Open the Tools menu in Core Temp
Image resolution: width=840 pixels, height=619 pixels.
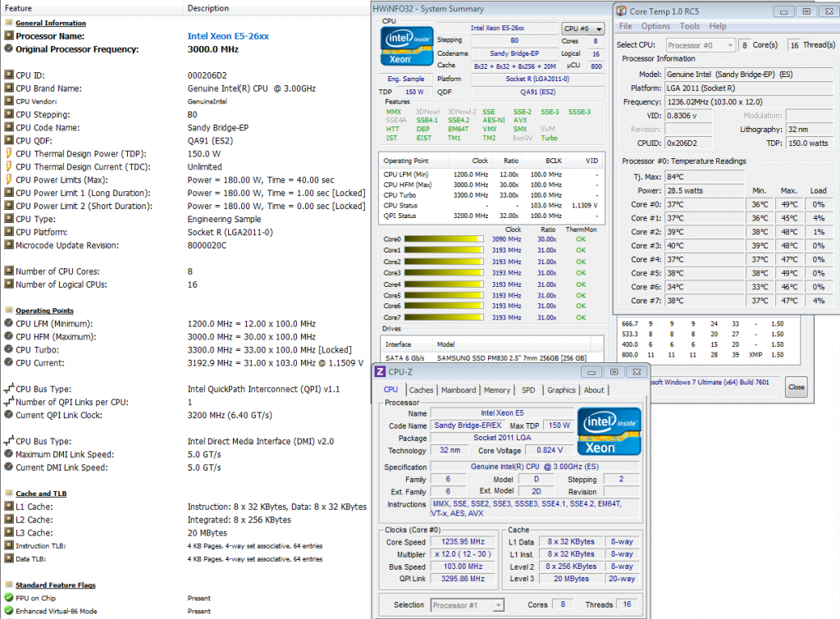tap(689, 26)
